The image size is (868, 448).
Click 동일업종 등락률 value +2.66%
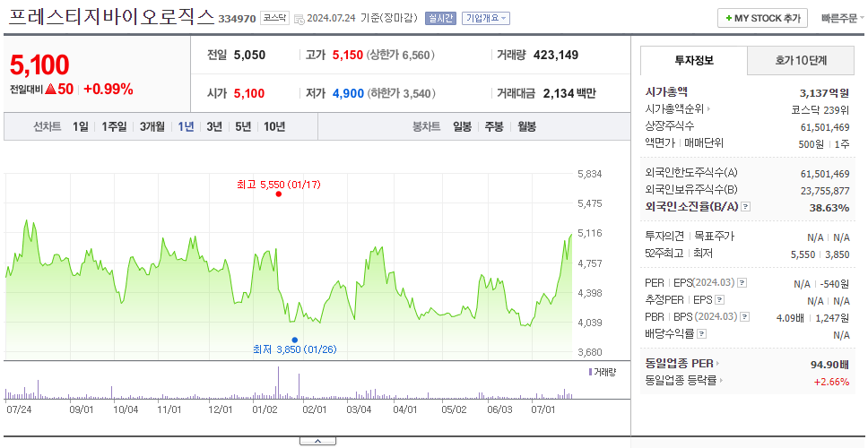pyautogui.click(x=831, y=382)
